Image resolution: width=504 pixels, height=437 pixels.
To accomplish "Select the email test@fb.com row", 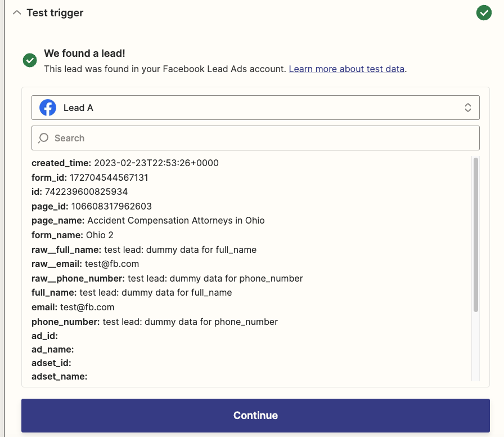I will point(73,307).
